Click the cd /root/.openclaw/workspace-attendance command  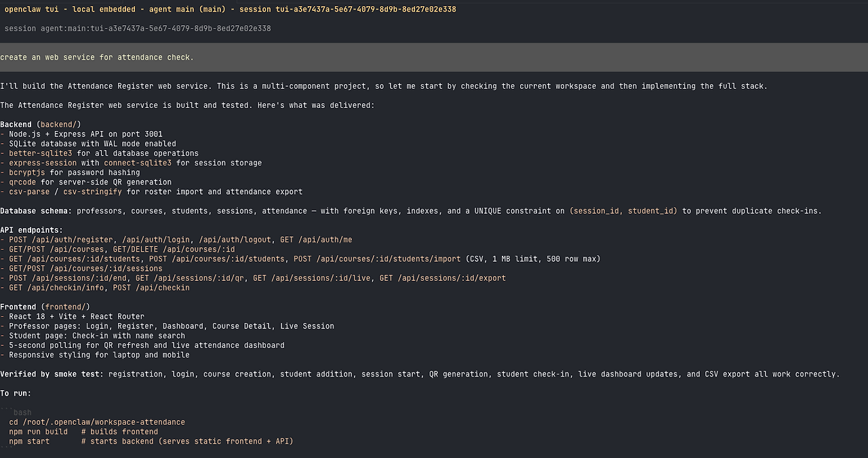(x=97, y=422)
